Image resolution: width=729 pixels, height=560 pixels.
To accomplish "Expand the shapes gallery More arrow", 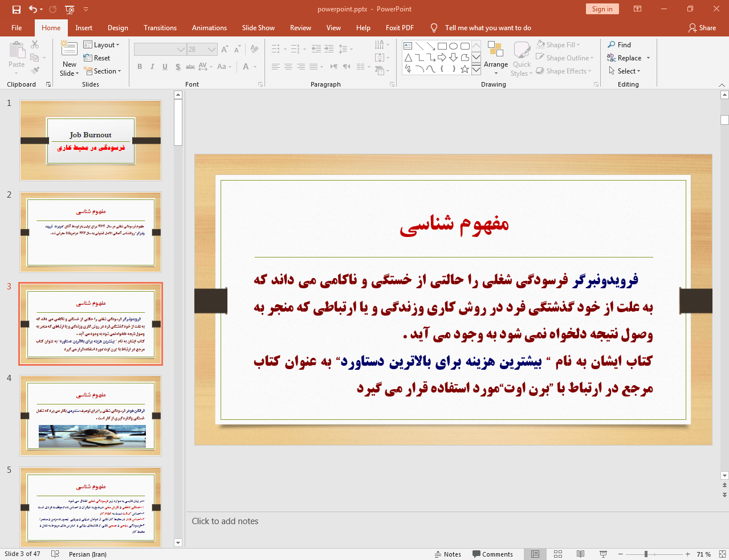I will pyautogui.click(x=476, y=70).
